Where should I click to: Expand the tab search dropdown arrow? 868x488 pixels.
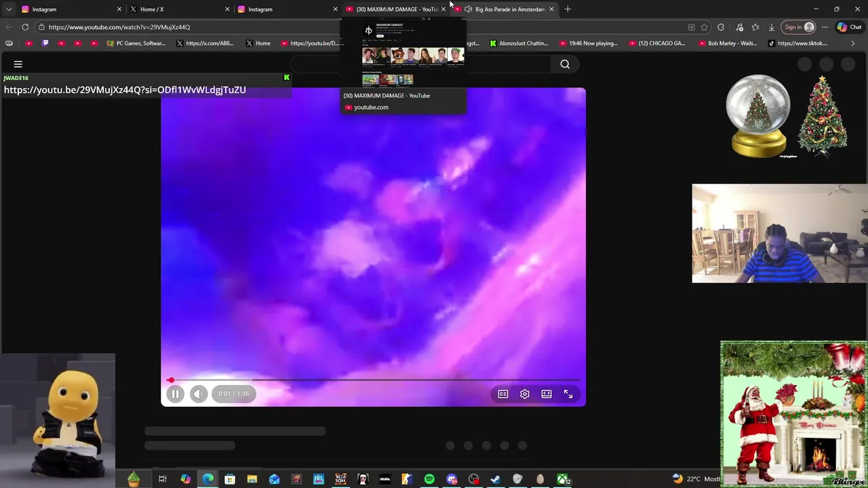tap(9, 9)
